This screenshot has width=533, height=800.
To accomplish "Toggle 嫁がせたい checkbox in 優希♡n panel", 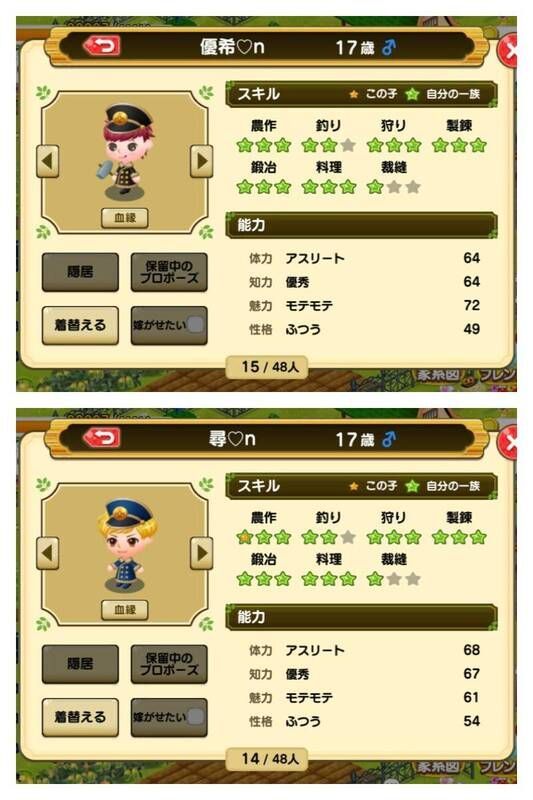I will click(195, 325).
